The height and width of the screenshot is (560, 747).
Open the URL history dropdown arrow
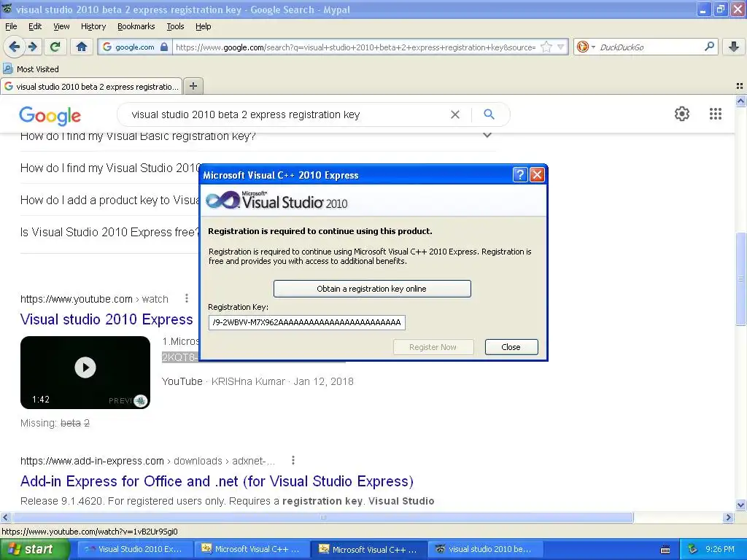(x=561, y=47)
